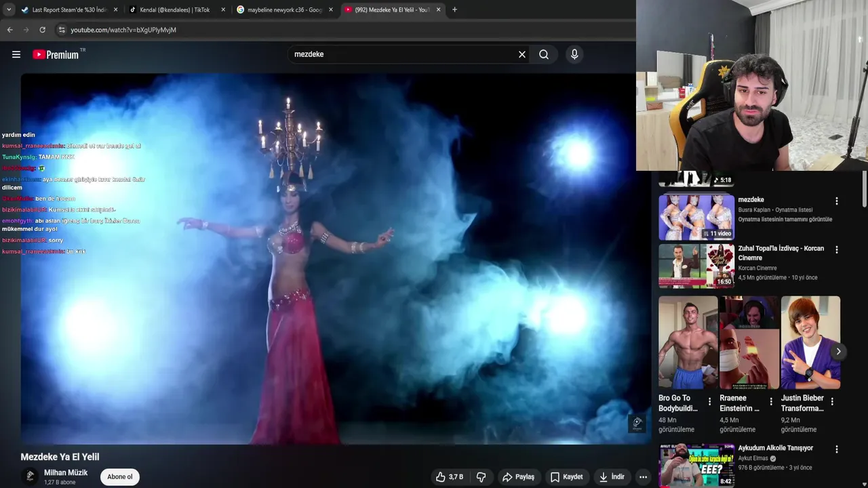The width and height of the screenshot is (868, 488).
Task: Click the Korcan Cinemre channel name
Action: (x=757, y=268)
